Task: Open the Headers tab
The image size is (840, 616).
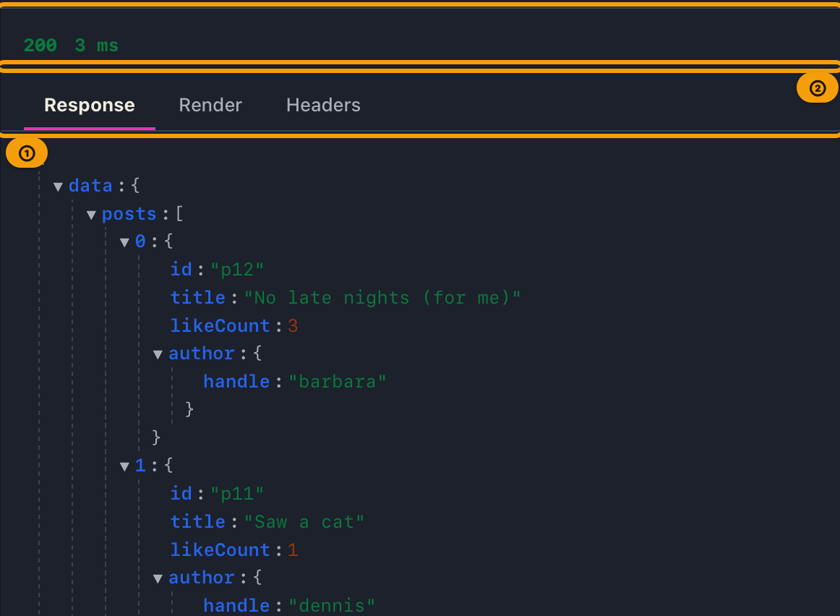Action: click(x=323, y=105)
